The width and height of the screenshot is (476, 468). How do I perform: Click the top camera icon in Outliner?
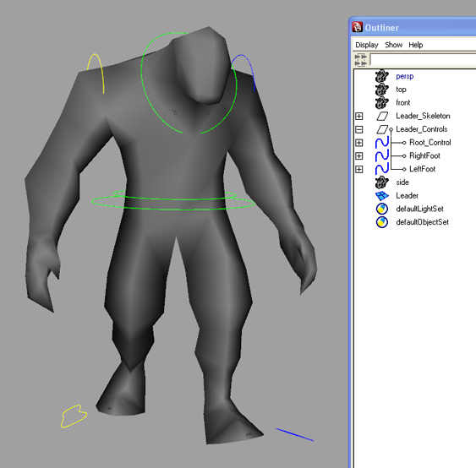pyautogui.click(x=381, y=90)
